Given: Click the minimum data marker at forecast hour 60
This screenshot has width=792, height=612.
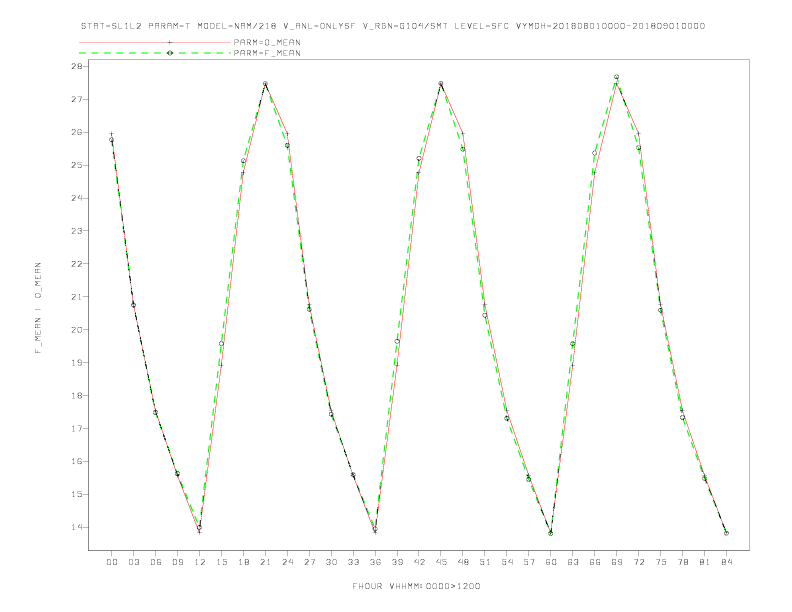Looking at the screenshot, I should (551, 533).
